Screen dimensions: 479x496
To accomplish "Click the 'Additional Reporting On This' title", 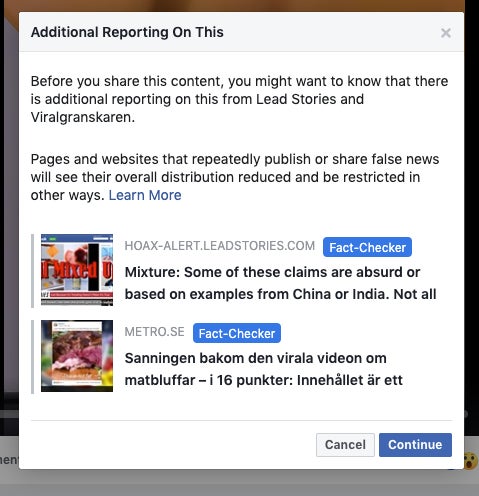I will [127, 32].
